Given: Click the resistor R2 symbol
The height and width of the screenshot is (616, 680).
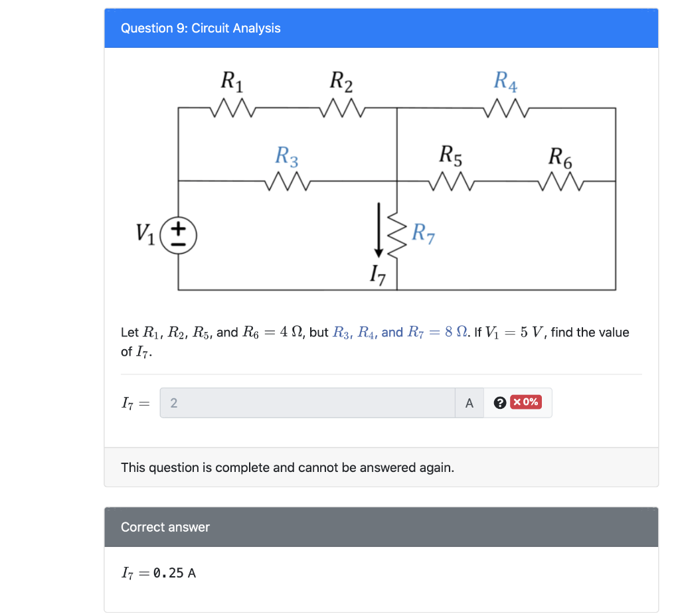Looking at the screenshot, I should [x=341, y=108].
